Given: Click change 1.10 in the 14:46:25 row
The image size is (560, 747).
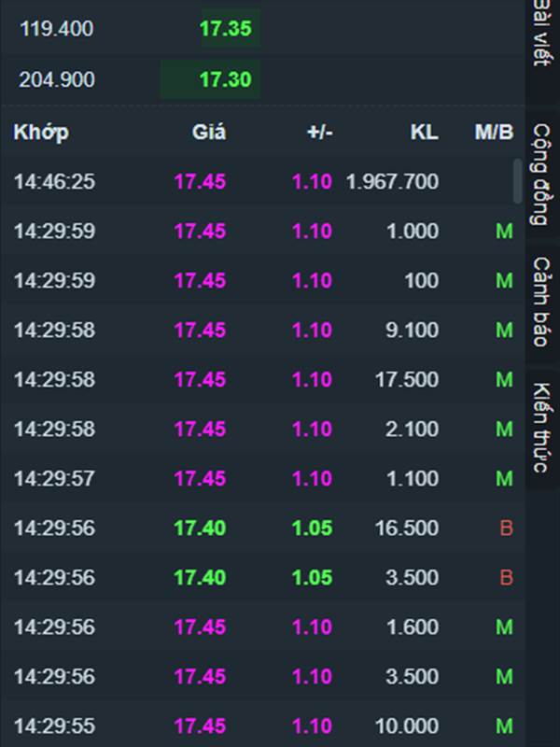Looking at the screenshot, I should (x=312, y=181).
